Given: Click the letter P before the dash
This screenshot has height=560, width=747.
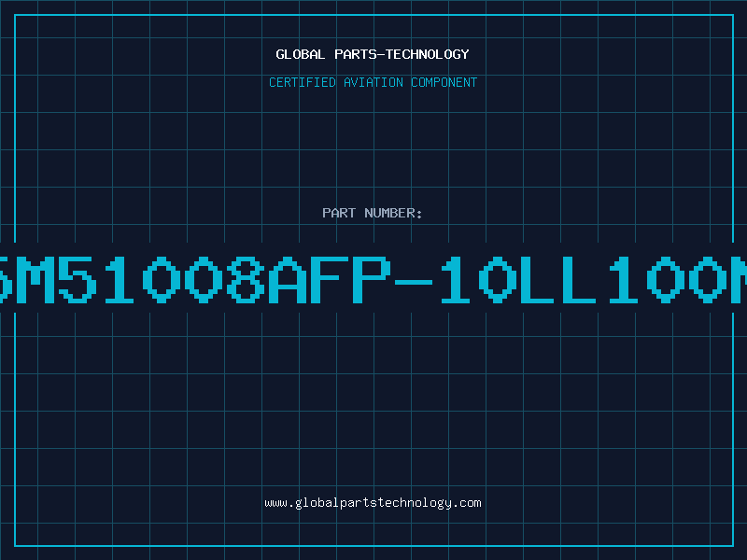Looking at the screenshot, I should click(x=372, y=279).
